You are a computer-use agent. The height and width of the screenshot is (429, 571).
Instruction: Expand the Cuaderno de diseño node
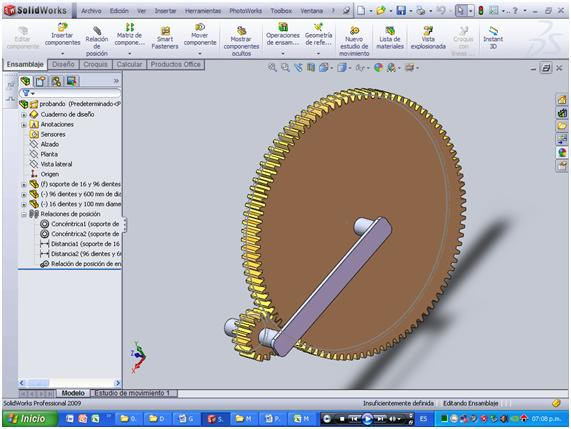24,115
